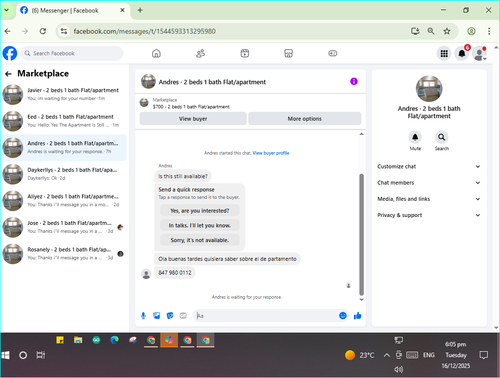This screenshot has height=378, width=500.
Task: Open the Eed conversation
Action: coord(64,121)
